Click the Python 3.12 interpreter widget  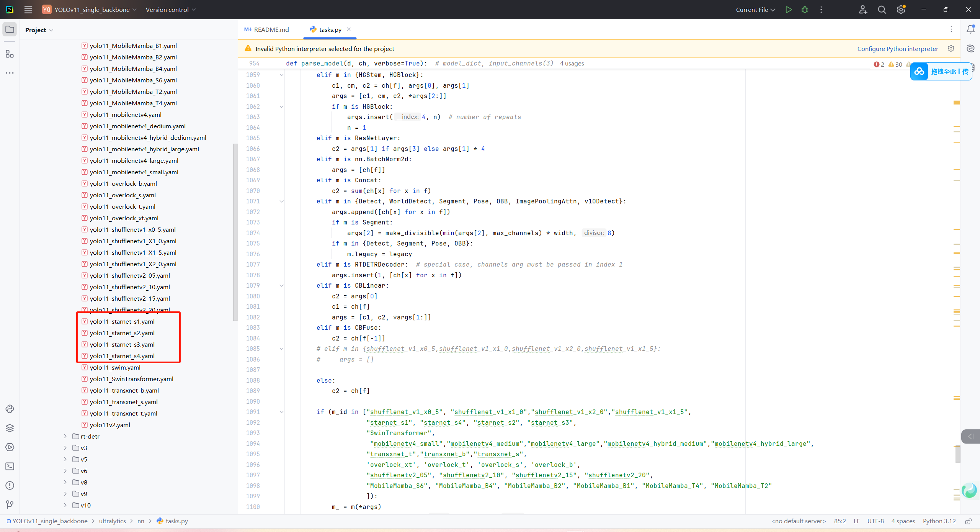tap(939, 521)
